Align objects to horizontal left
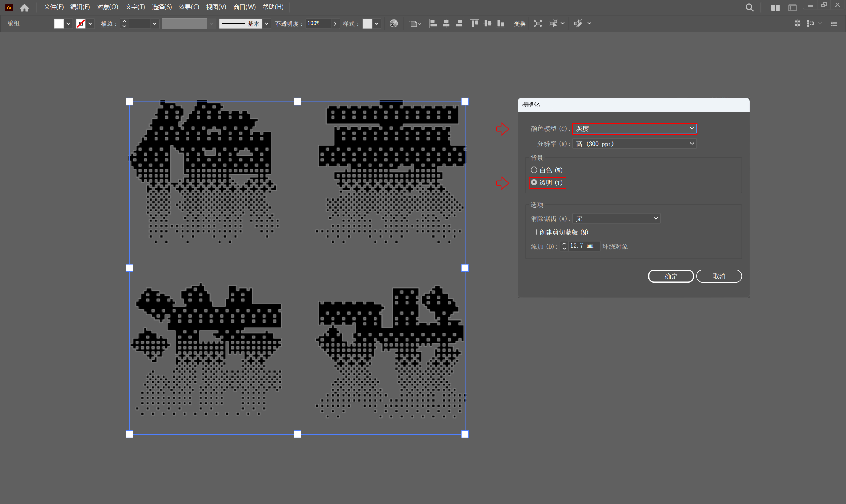Screen dimensions: 846x504 coord(433,23)
